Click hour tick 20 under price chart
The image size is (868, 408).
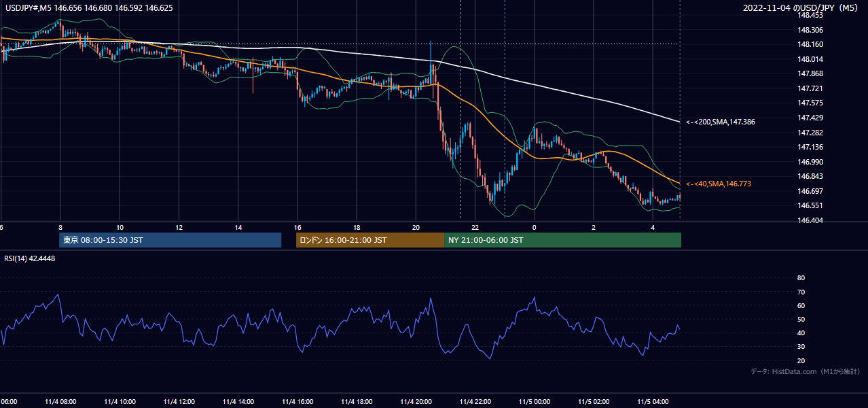416,227
